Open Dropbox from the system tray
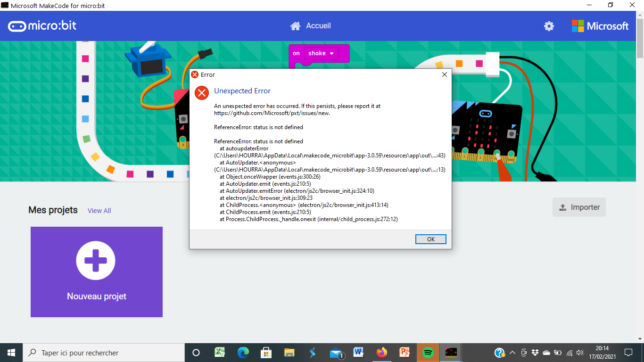 point(535,353)
